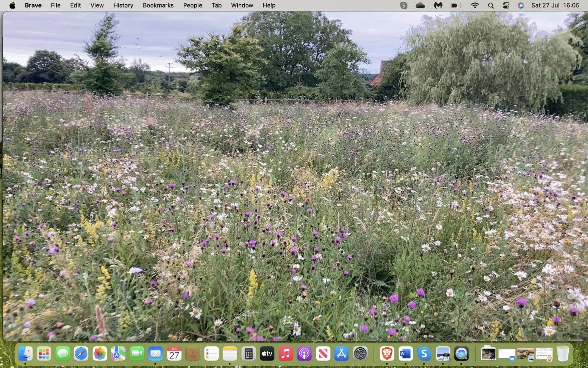
Task: Open Spotlight search from the menu bar
Action: tap(491, 5)
